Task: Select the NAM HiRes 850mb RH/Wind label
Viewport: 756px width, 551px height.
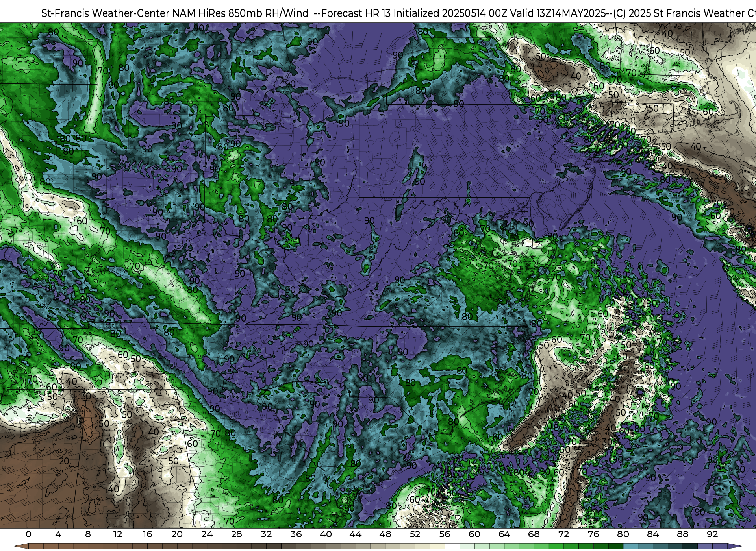Action: click(241, 13)
